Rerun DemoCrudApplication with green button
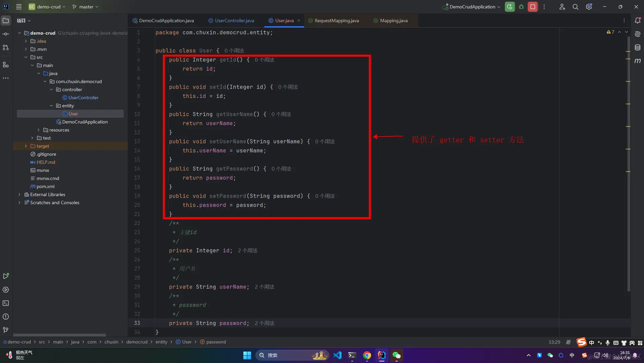This screenshot has height=363, width=644. pos(510,7)
